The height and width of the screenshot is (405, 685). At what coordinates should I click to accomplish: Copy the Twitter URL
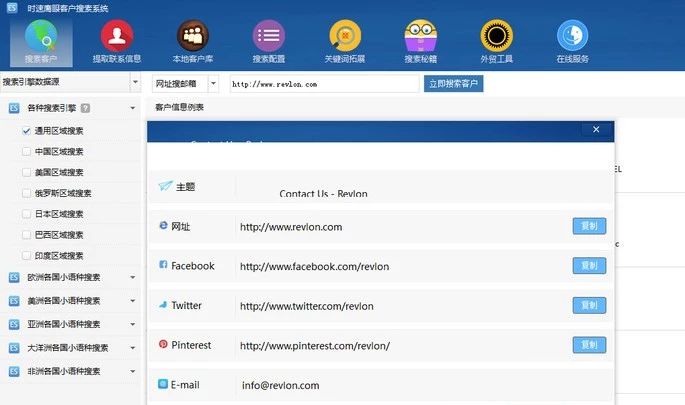click(589, 305)
